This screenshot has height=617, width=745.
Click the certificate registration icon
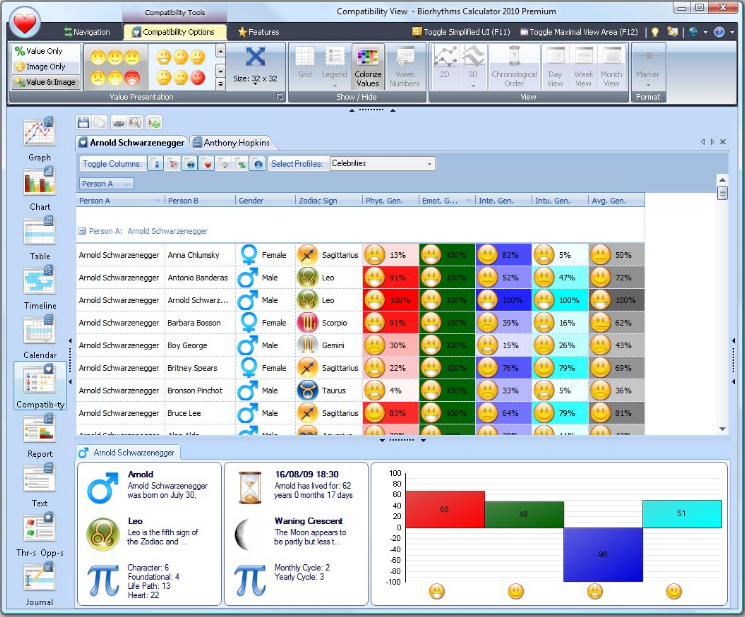[672, 32]
